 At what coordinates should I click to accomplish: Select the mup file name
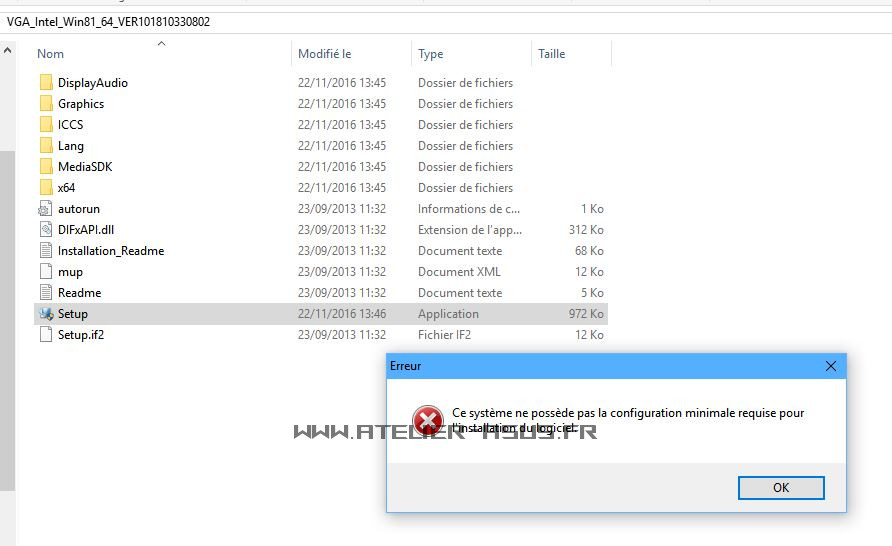(70, 272)
